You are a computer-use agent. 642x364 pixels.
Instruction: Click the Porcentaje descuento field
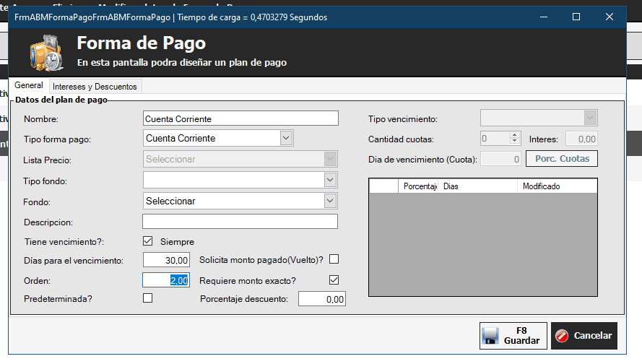(321, 299)
